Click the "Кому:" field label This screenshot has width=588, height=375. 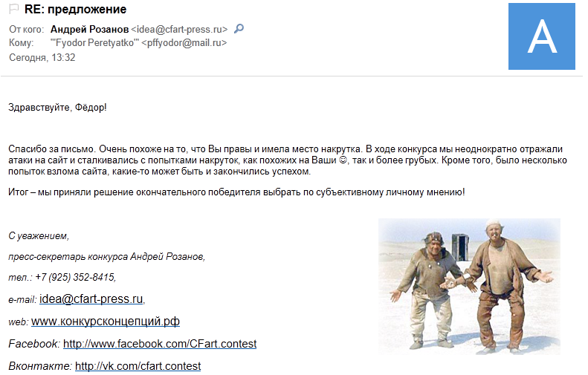[x=22, y=43]
